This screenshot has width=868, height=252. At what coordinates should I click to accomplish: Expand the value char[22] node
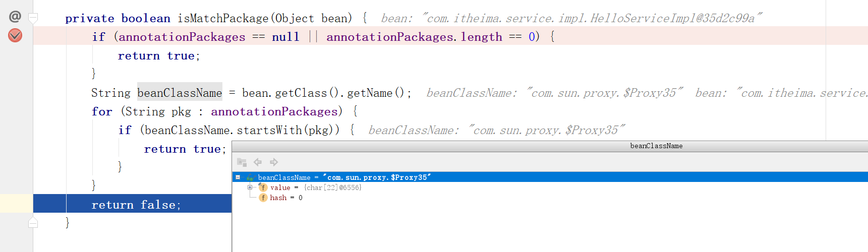pos(250,187)
